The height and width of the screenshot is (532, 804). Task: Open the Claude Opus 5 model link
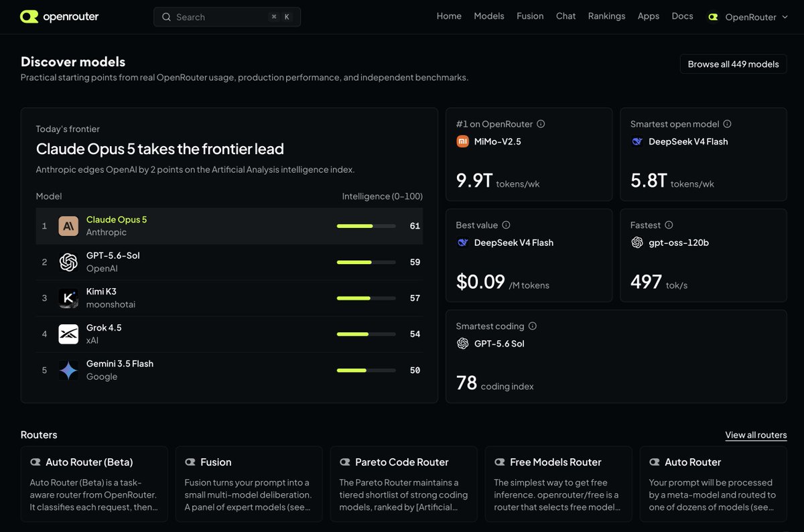click(x=117, y=220)
